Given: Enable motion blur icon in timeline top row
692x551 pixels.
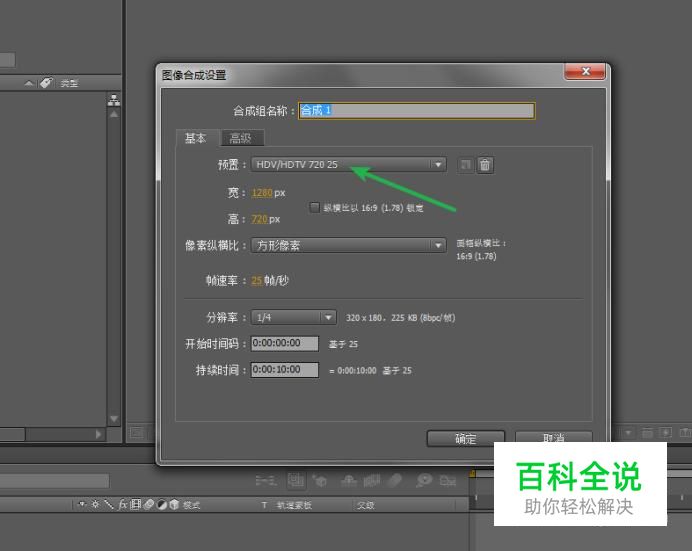Looking at the screenshot, I should tap(395, 480).
